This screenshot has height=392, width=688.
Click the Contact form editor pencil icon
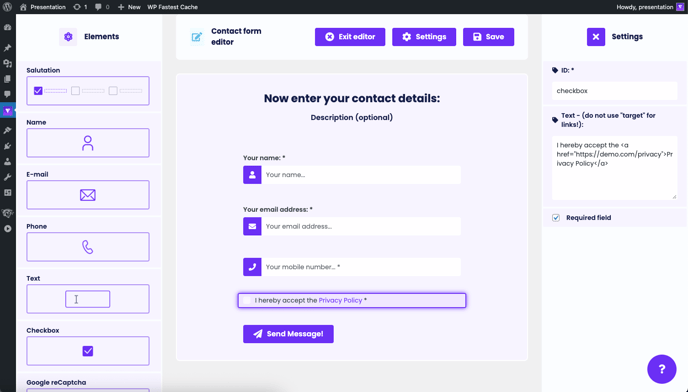pos(197,37)
